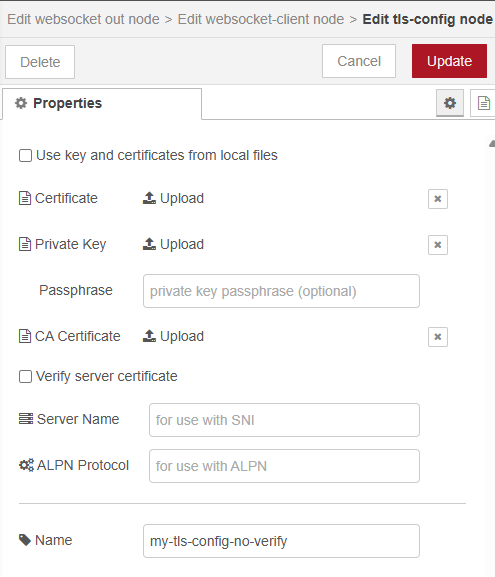The height and width of the screenshot is (577, 495).
Task: Clear the CA Certificate file with x button
Action: click(438, 337)
